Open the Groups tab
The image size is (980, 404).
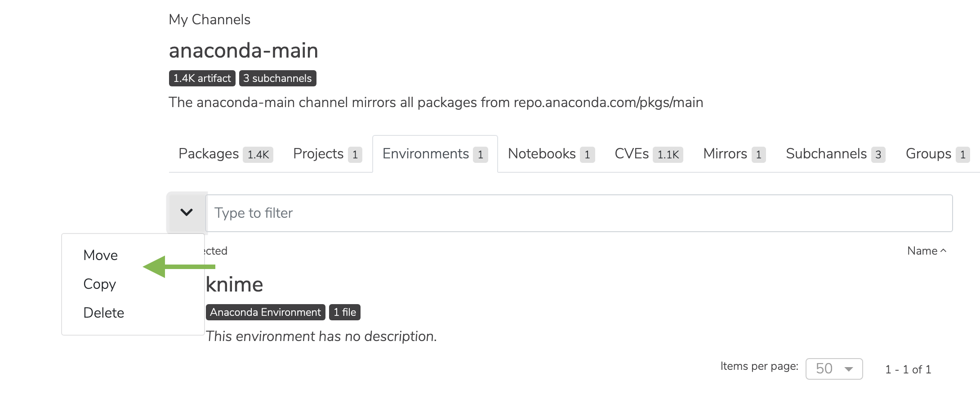[937, 154]
